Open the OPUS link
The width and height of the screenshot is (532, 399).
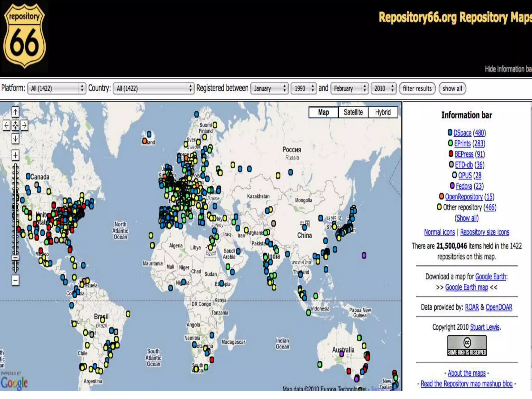pos(465,175)
